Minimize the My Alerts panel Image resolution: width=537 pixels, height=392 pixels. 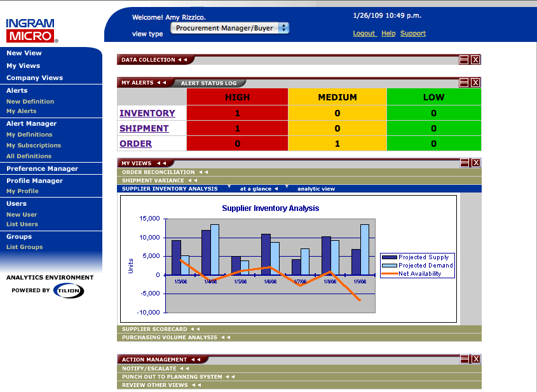(464, 83)
